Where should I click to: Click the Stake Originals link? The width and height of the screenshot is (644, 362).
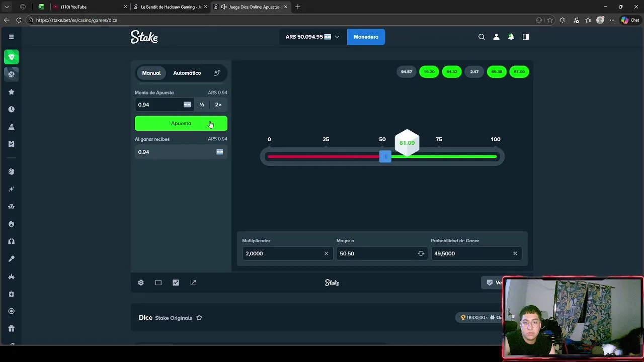[174, 318]
